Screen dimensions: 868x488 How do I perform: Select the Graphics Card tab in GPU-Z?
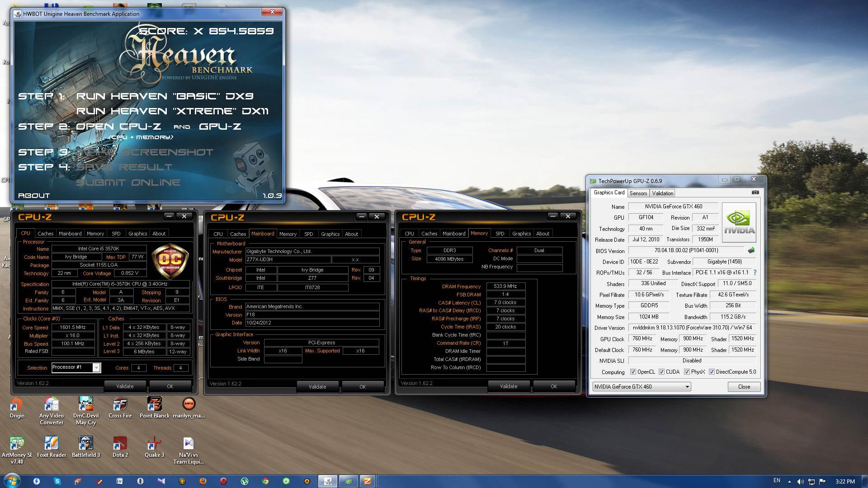[609, 192]
